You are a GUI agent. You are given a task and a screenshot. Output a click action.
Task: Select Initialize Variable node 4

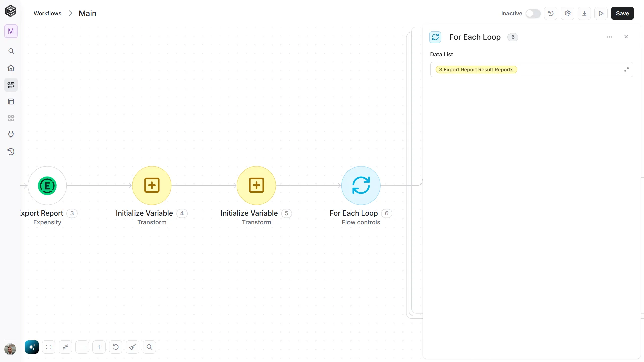tap(152, 185)
